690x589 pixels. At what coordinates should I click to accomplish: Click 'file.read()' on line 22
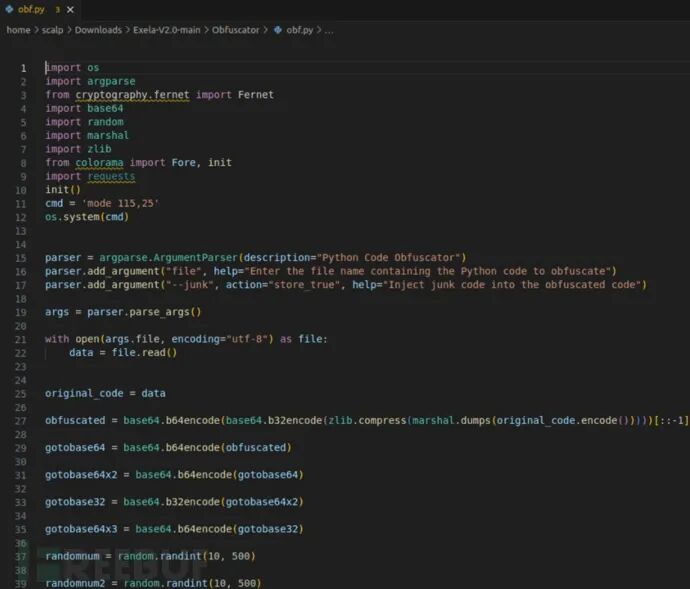click(x=144, y=353)
